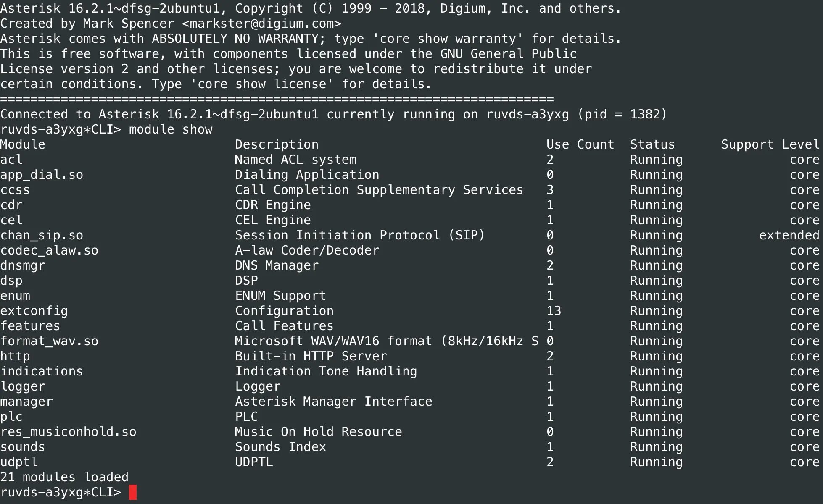
Task: Click the markster@digium.com email address
Action: pyautogui.click(x=261, y=24)
